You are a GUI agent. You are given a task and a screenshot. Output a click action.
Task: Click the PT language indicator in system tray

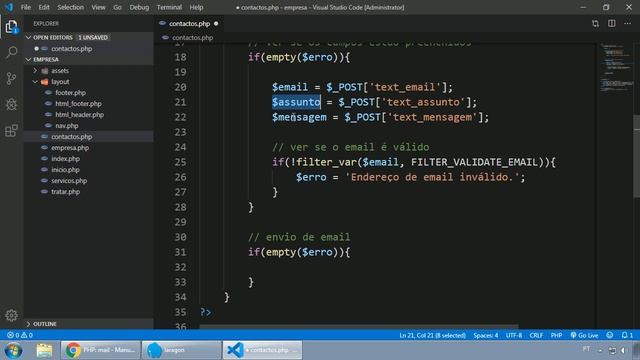(586, 349)
